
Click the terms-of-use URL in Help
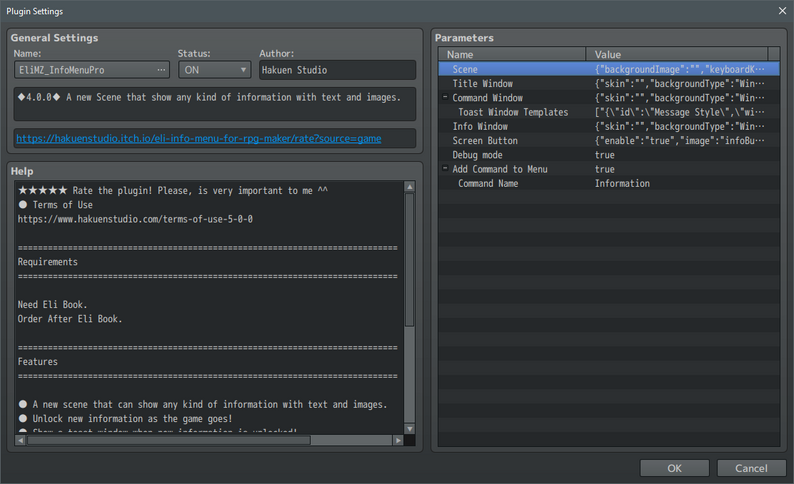tap(135, 219)
